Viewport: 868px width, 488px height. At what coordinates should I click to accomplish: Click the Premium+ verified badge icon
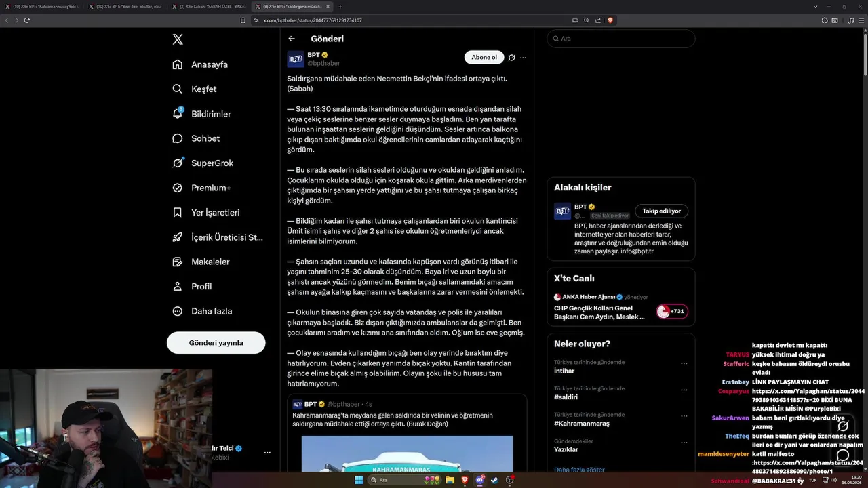point(178,188)
